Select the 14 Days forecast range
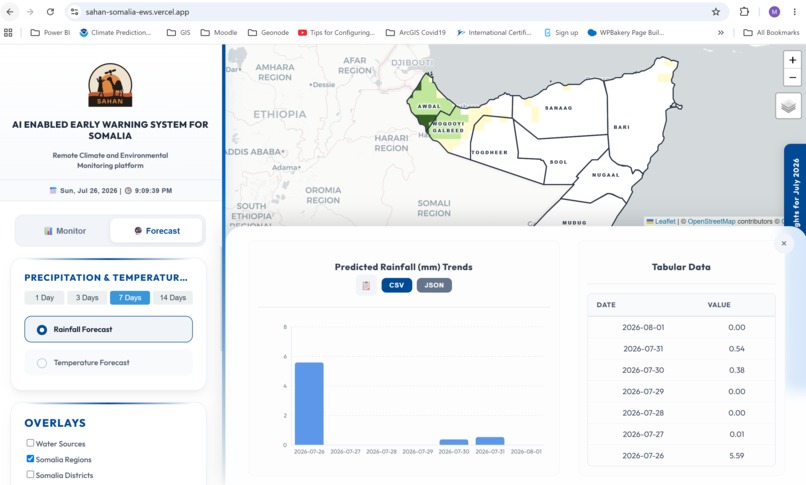Image resolution: width=806 pixels, height=485 pixels. pyautogui.click(x=173, y=297)
